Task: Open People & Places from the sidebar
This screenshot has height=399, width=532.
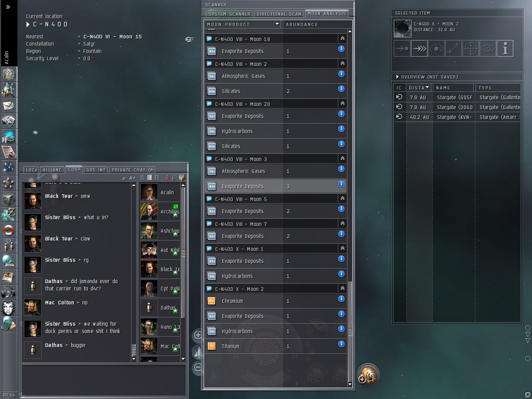Action: 8,90
